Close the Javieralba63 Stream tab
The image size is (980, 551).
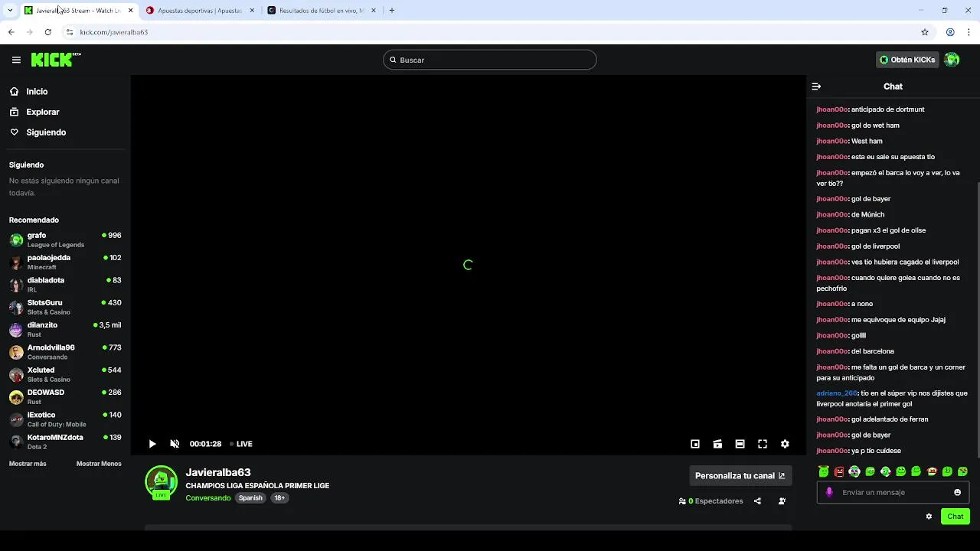[x=130, y=11]
